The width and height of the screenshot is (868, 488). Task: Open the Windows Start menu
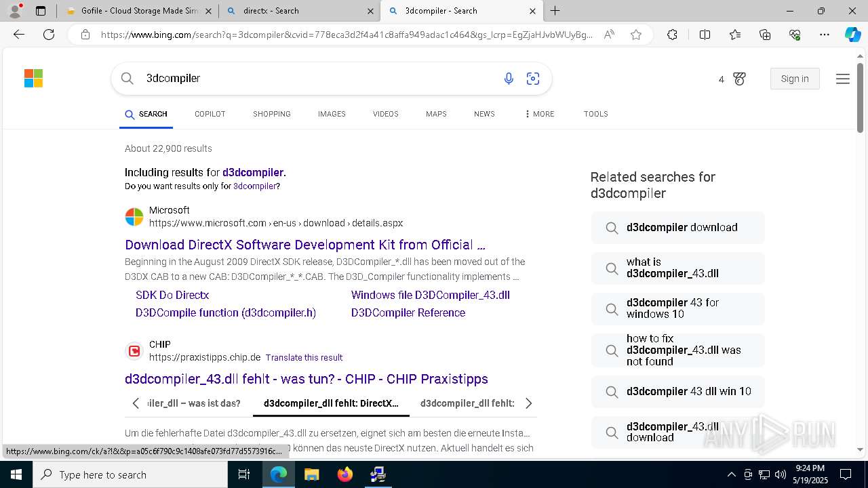[x=16, y=474]
